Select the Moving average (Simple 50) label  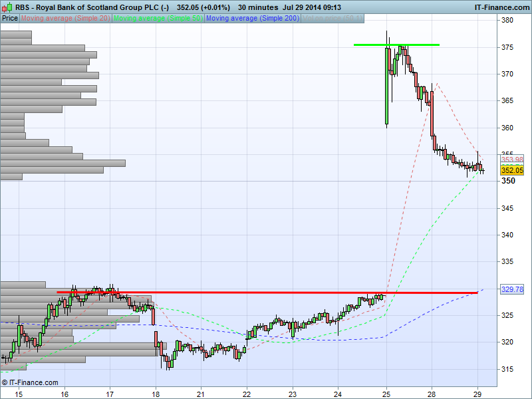[158, 18]
